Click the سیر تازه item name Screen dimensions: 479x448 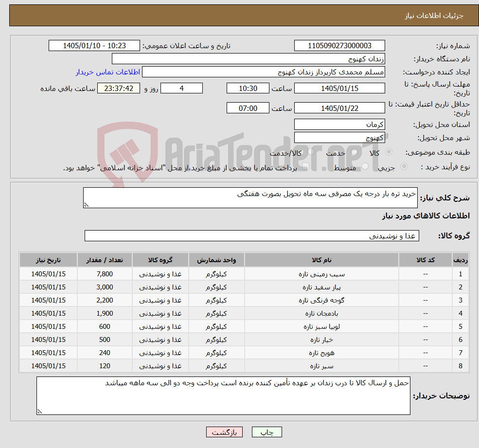click(321, 366)
